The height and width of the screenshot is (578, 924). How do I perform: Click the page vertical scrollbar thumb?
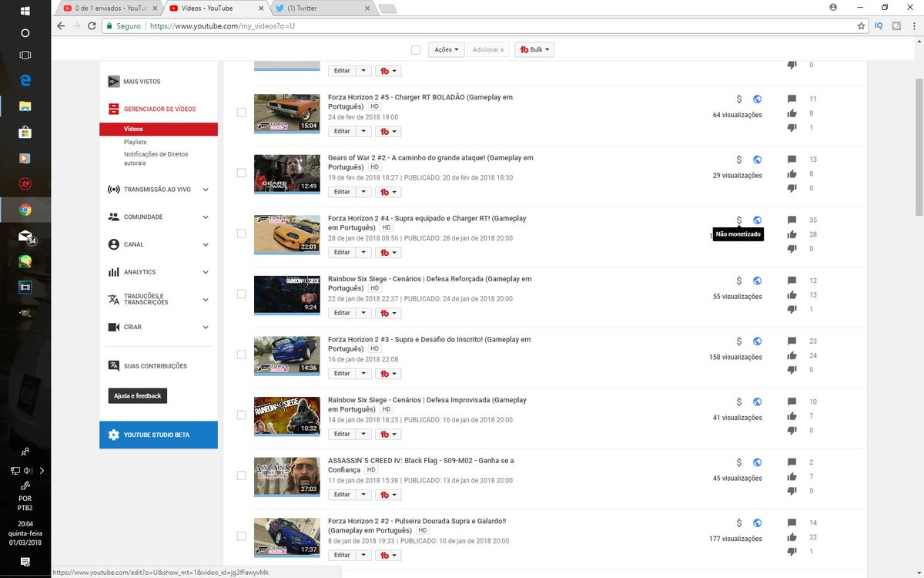(x=919, y=146)
